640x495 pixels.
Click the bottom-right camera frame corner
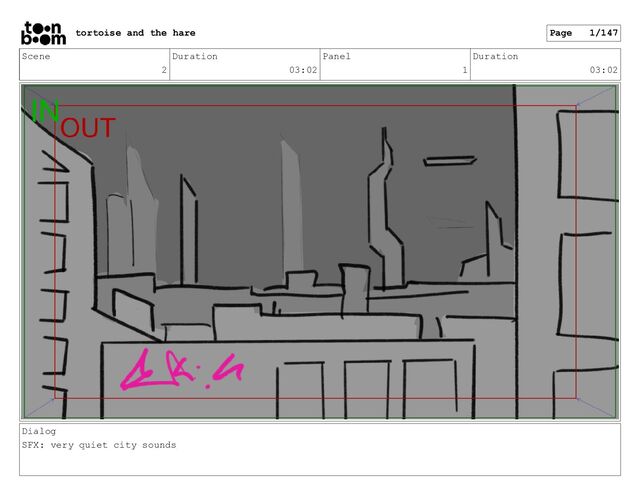coord(576,398)
